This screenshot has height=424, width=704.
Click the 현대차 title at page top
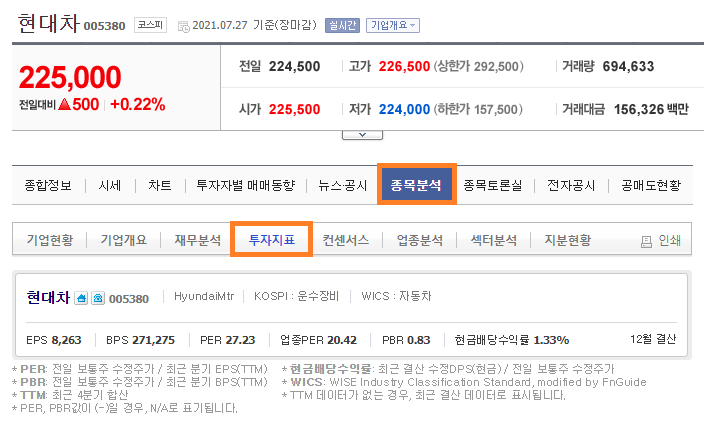tap(48, 23)
